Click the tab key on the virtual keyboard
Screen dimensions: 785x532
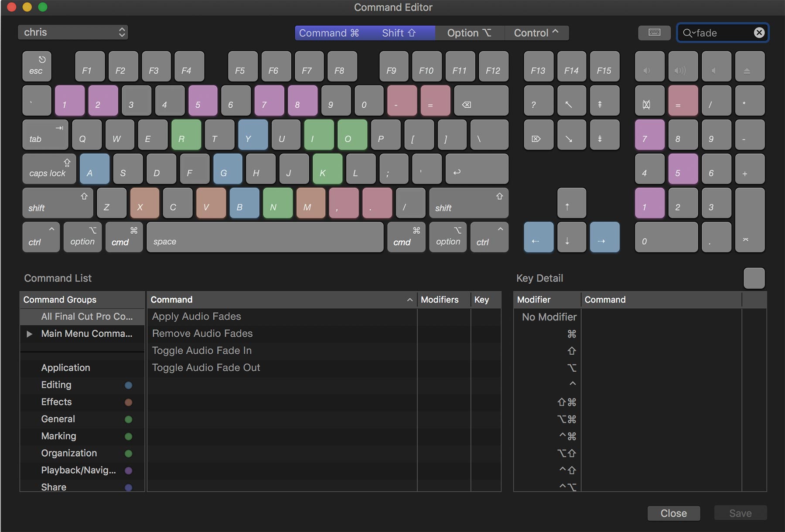[45, 135]
